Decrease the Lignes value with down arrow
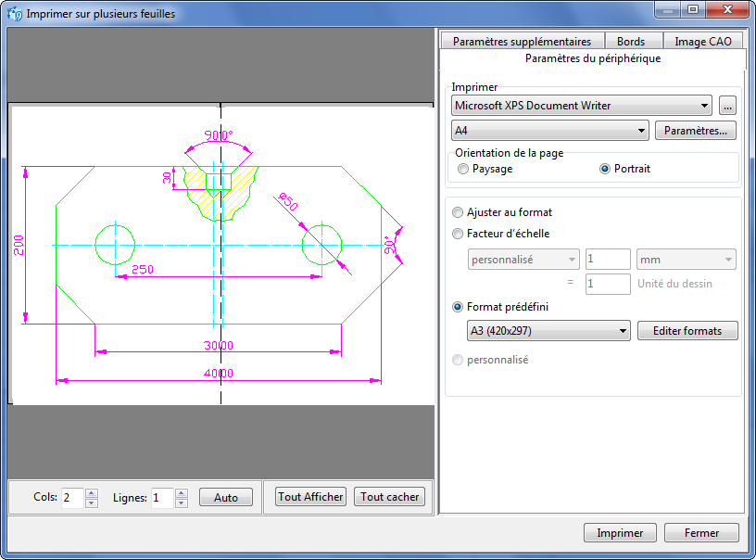 point(181,503)
